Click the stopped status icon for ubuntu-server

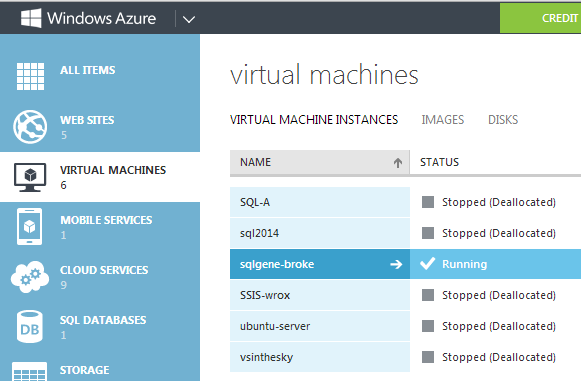click(428, 326)
